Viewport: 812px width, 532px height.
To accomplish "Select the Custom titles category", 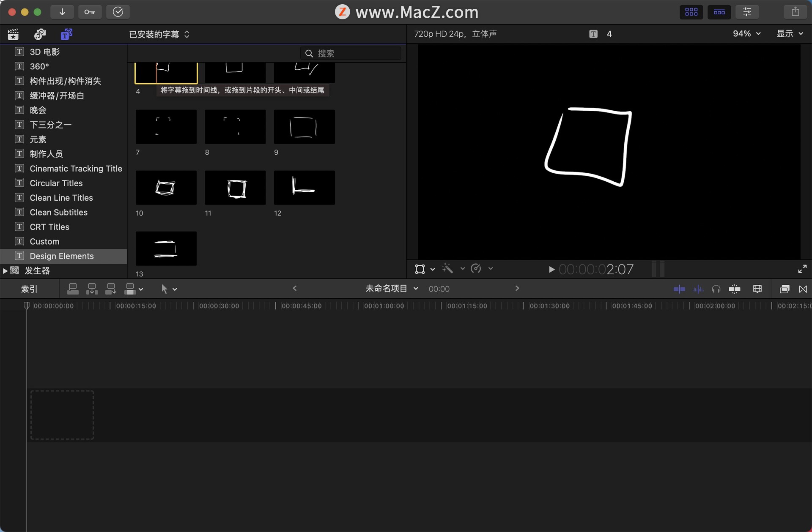I will tap(44, 241).
